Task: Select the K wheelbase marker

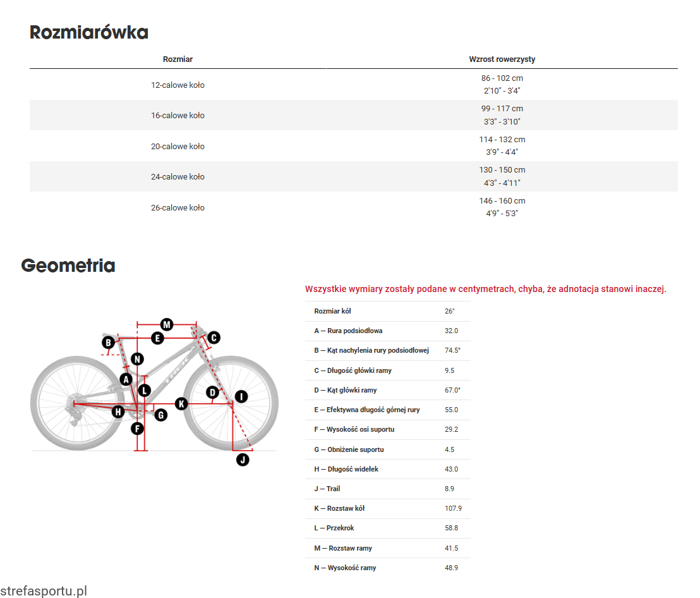Action: coord(181,403)
